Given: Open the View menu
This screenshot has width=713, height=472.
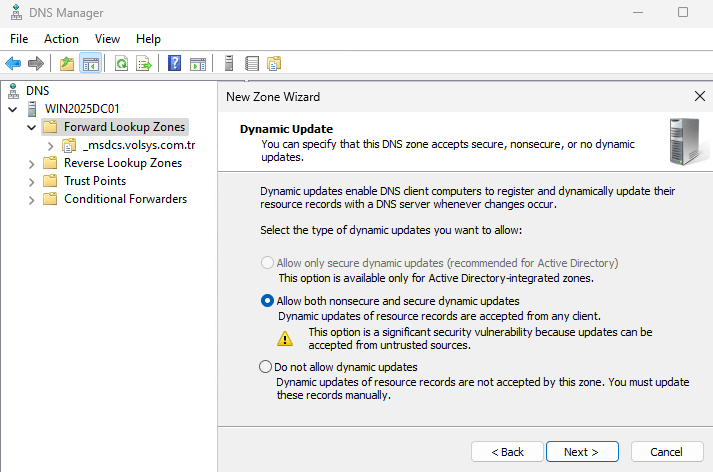Looking at the screenshot, I should pos(107,38).
